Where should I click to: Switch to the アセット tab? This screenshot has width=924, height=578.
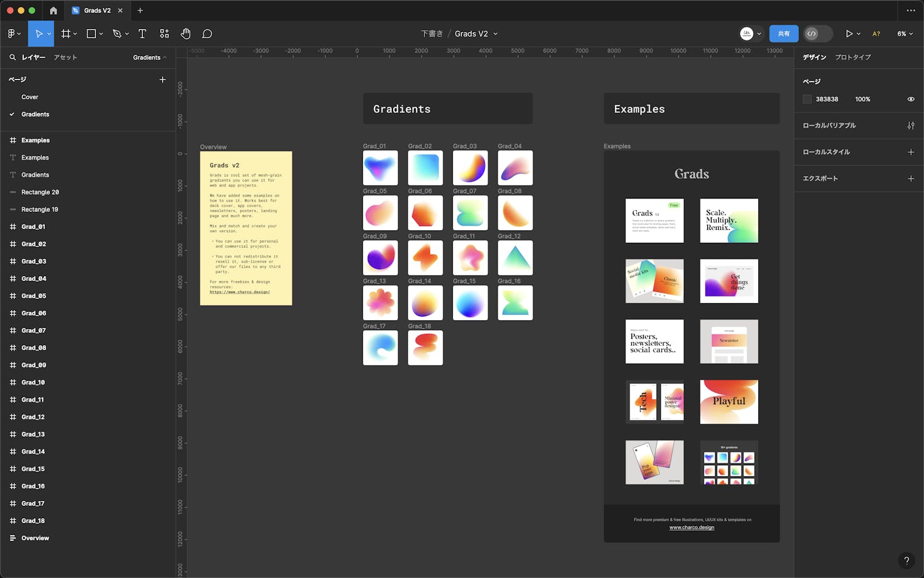click(65, 57)
